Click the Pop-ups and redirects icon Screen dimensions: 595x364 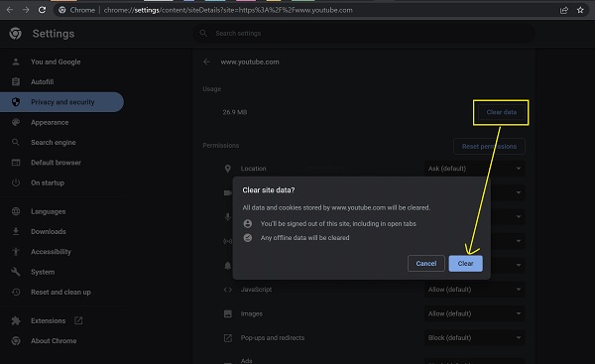(228, 338)
